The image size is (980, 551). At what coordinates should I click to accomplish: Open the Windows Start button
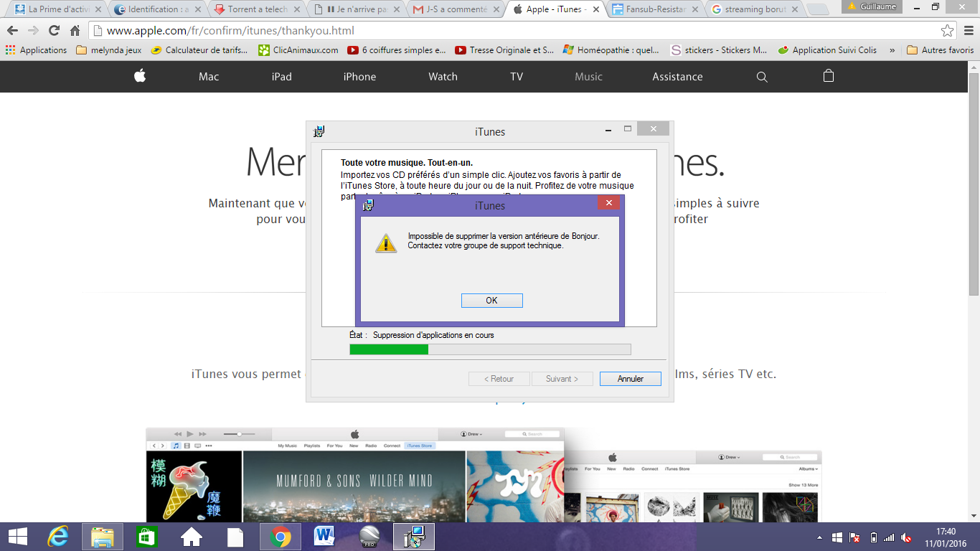[x=18, y=537]
